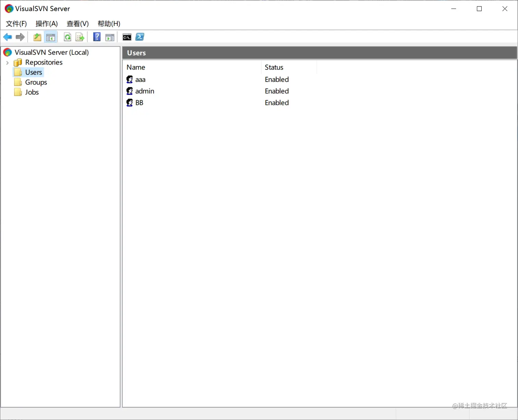Select user aaa in the list

[x=140, y=79]
